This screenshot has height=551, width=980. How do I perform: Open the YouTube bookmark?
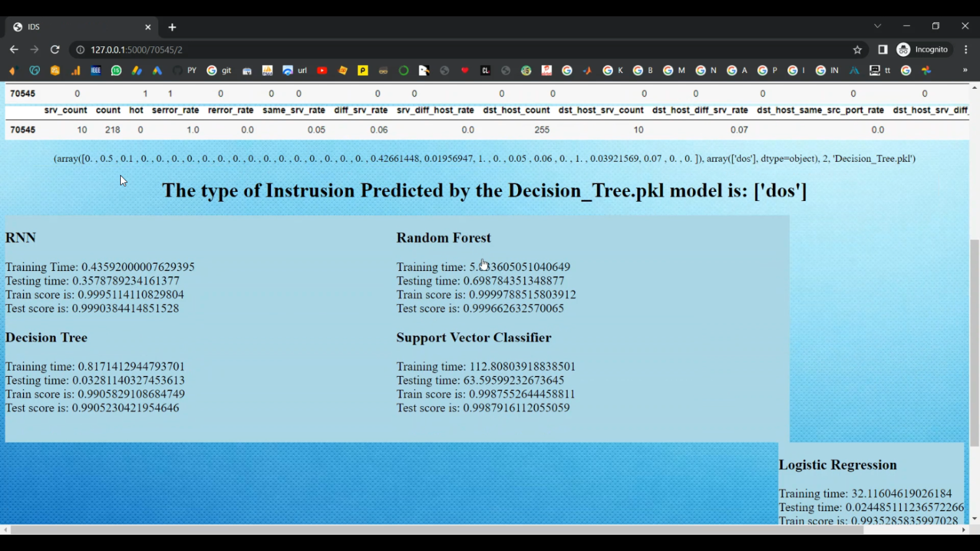point(322,71)
